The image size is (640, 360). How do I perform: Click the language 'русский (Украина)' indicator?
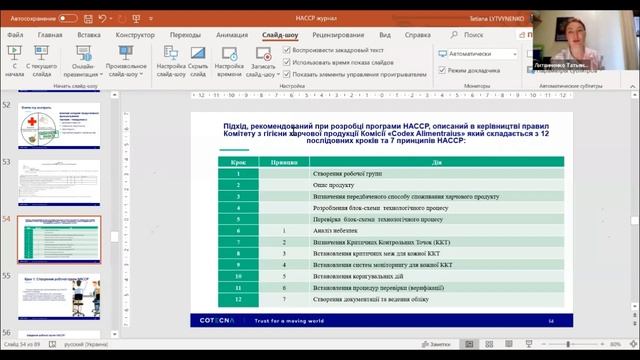[86, 344]
